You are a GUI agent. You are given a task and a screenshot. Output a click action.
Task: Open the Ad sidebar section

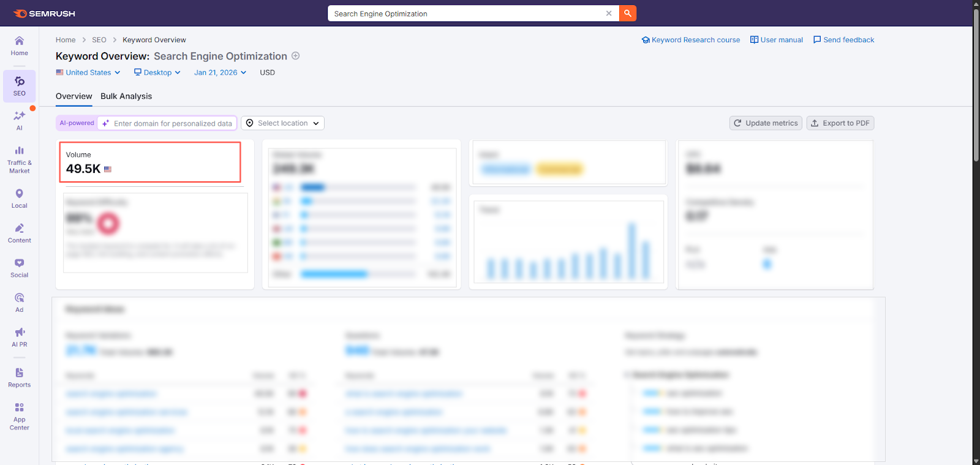coord(20,303)
